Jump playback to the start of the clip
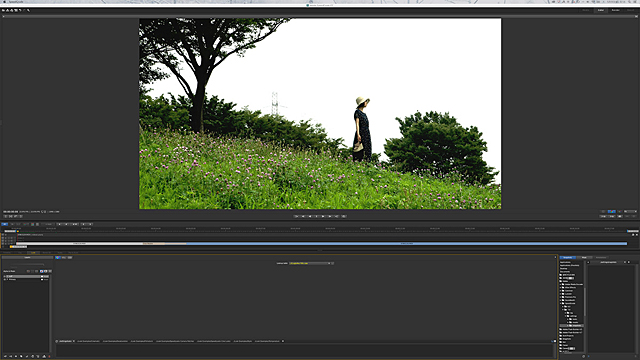Screen dimensions: 640x360 297,216
